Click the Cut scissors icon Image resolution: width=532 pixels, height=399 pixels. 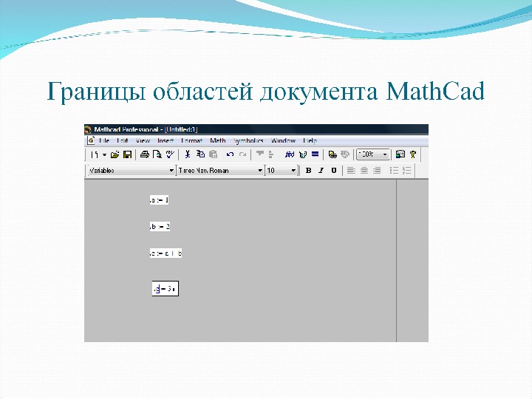tap(187, 154)
